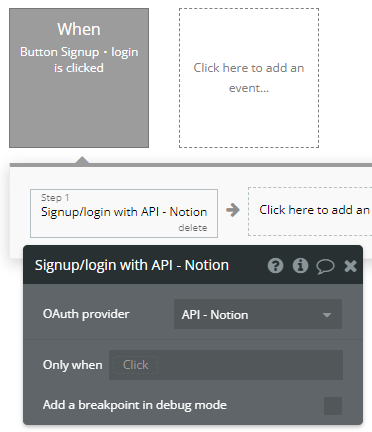
Task: Open the help question mark icon
Action: point(275,266)
